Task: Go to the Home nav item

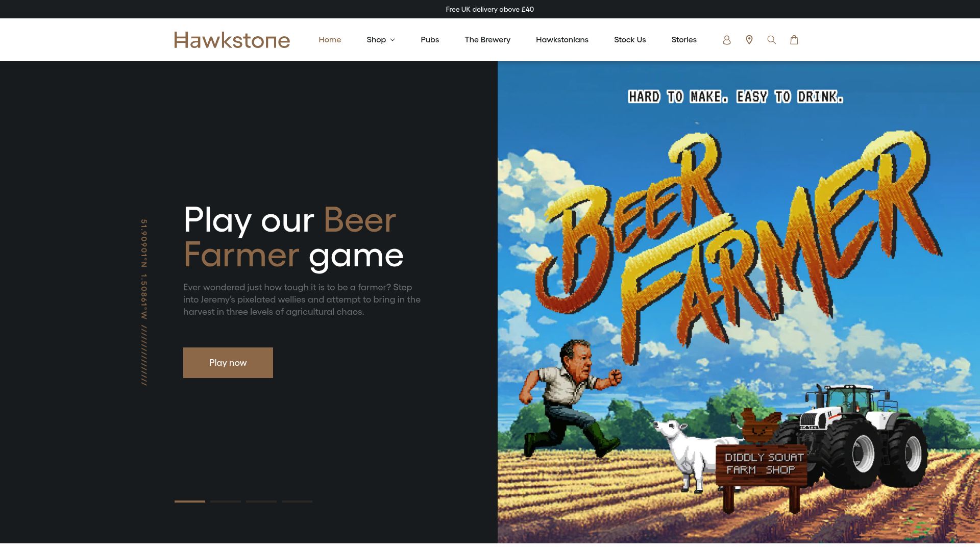Action: click(330, 40)
